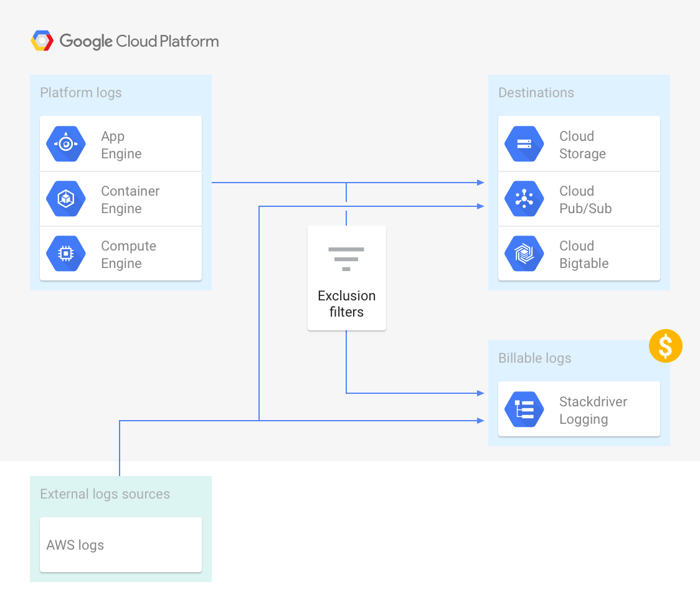Click the Cloud Pub/Sub hexagon icon
Image resolution: width=700 pixels, height=612 pixels.
point(524,199)
